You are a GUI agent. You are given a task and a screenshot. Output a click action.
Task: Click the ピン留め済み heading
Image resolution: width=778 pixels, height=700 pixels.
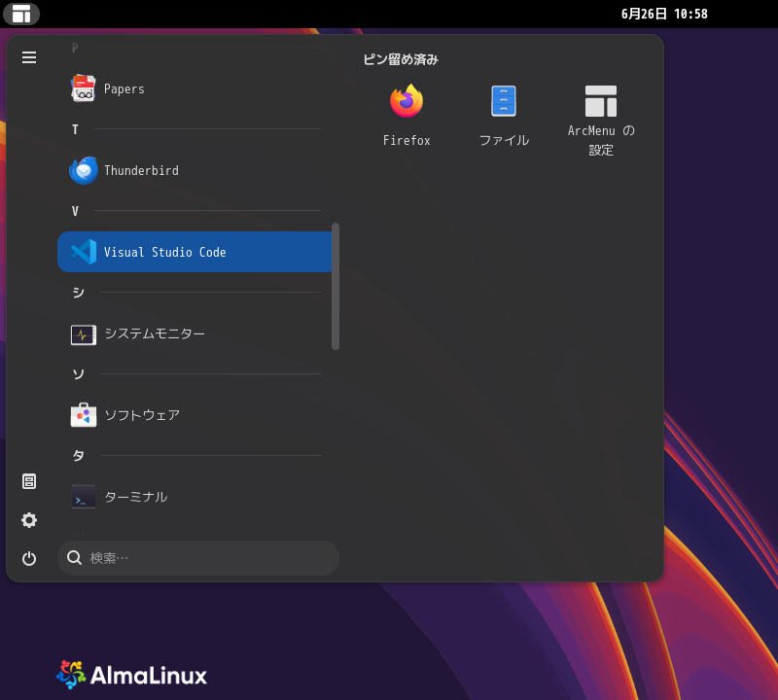[x=401, y=59]
